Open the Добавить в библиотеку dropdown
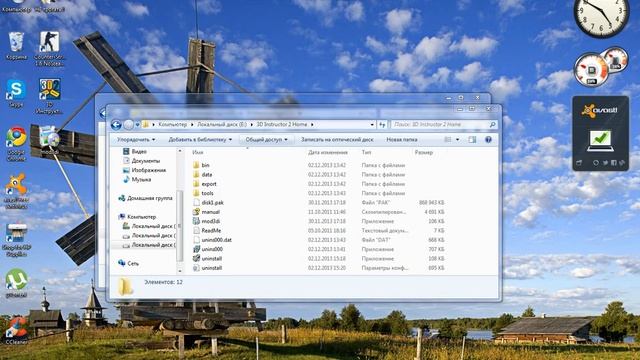 200,140
